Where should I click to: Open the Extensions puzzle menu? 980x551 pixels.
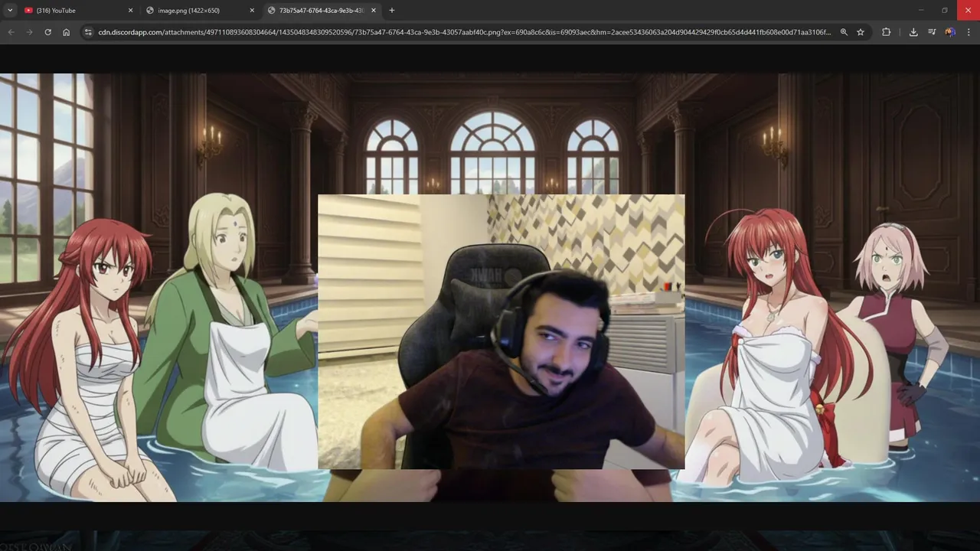(886, 32)
